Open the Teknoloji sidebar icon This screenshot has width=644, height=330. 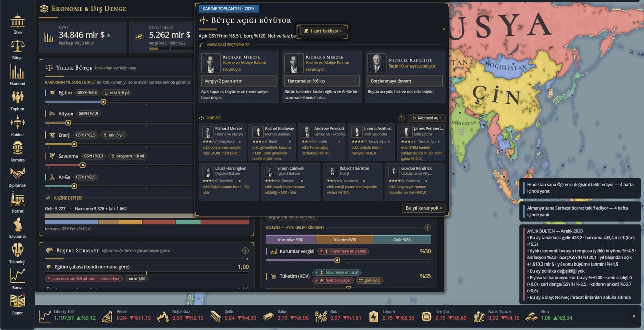17,253
